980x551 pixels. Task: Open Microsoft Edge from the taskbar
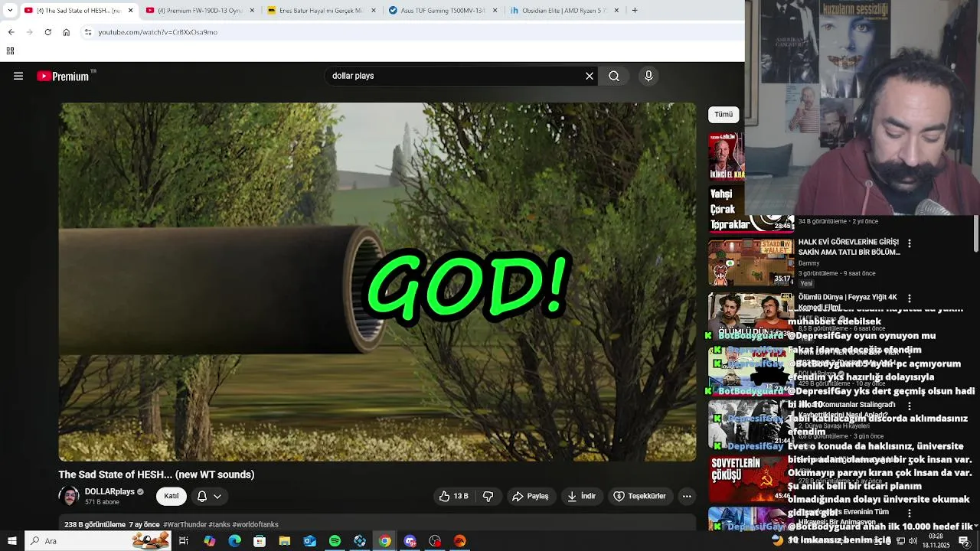(234, 541)
